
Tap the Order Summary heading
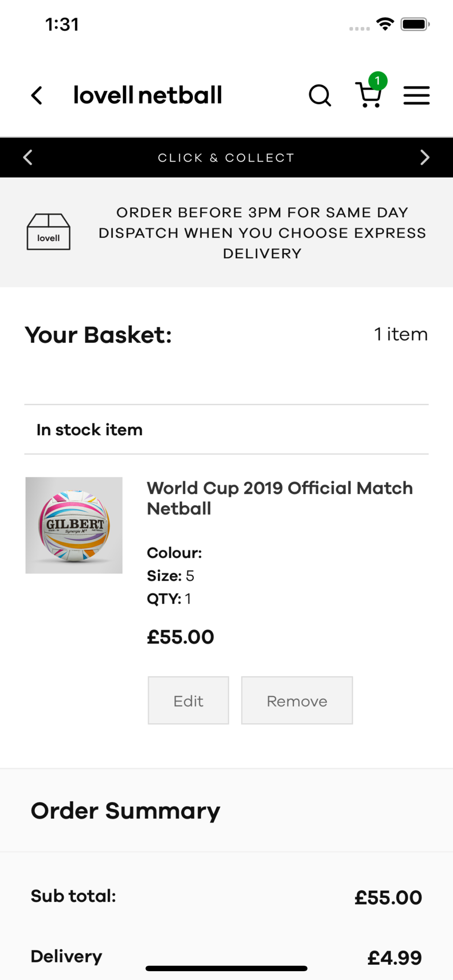[126, 810]
